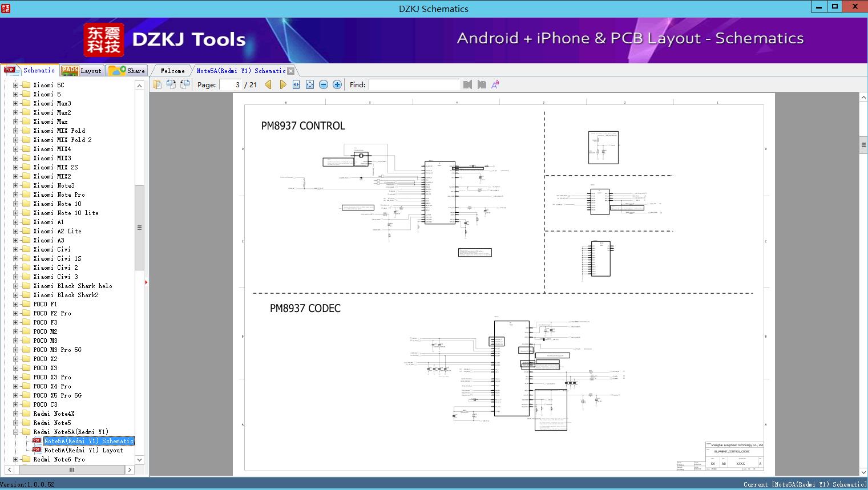Find previous match icon
This screenshot has height=490, width=868.
click(x=468, y=84)
